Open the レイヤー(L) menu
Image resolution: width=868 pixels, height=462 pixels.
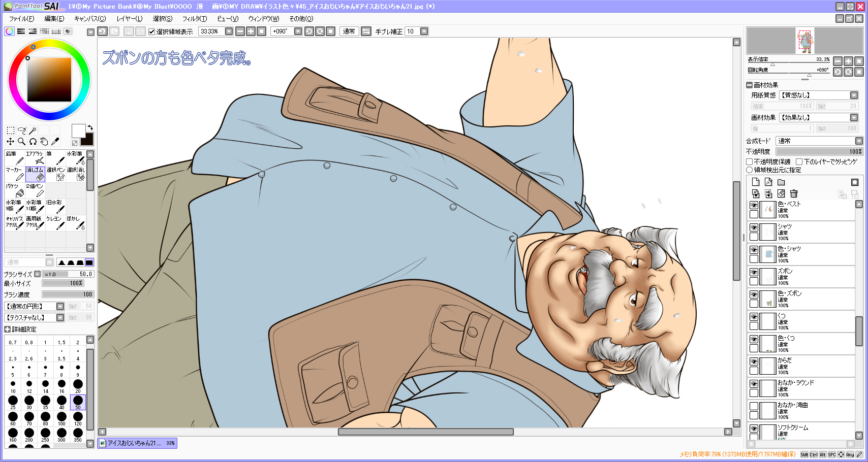[x=130, y=19]
